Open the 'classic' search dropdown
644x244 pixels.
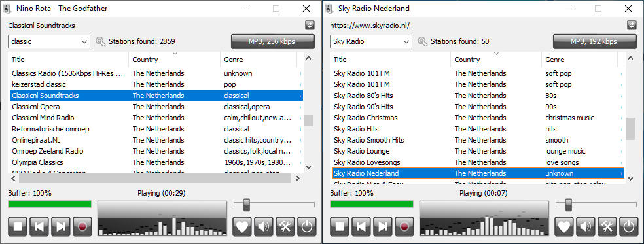click(x=84, y=41)
